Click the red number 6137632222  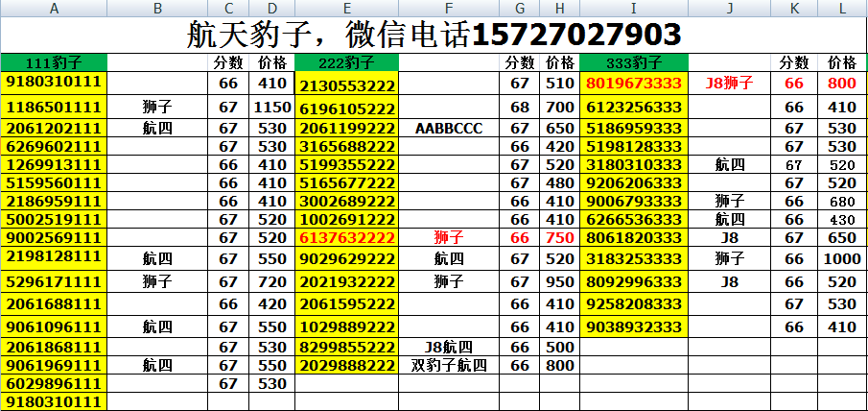346,237
